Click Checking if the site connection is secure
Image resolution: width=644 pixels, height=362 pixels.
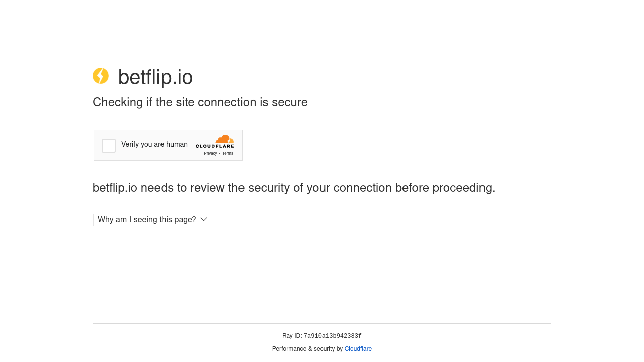200,102
